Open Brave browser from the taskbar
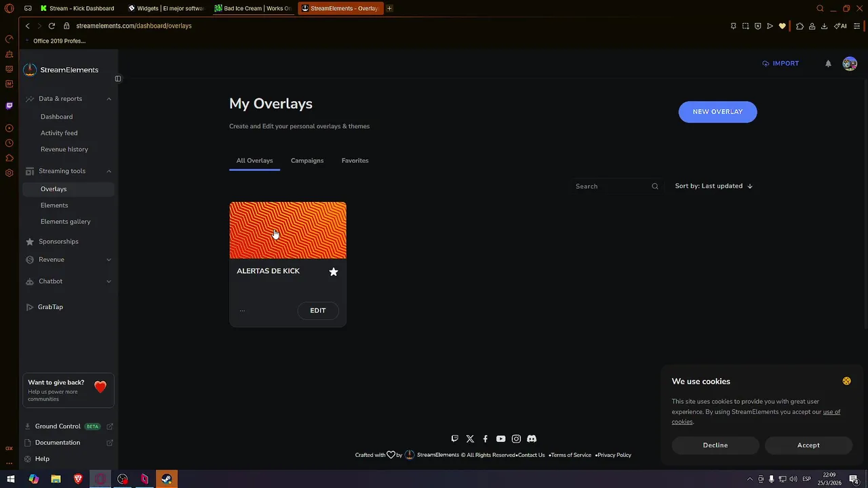868x488 pixels. pyautogui.click(x=78, y=479)
